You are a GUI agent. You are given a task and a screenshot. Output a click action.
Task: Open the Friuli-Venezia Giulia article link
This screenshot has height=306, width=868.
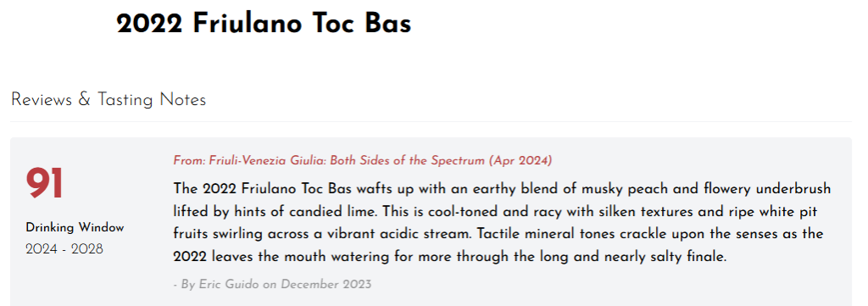click(x=363, y=161)
